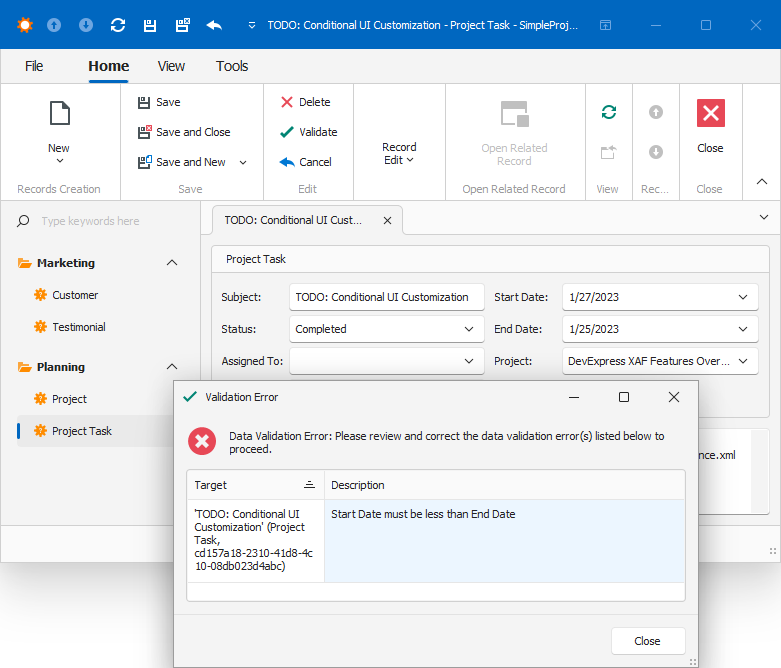Click the ribbon display options icon
Screen dimensions: 781x668
pyautogui.click(x=605, y=25)
